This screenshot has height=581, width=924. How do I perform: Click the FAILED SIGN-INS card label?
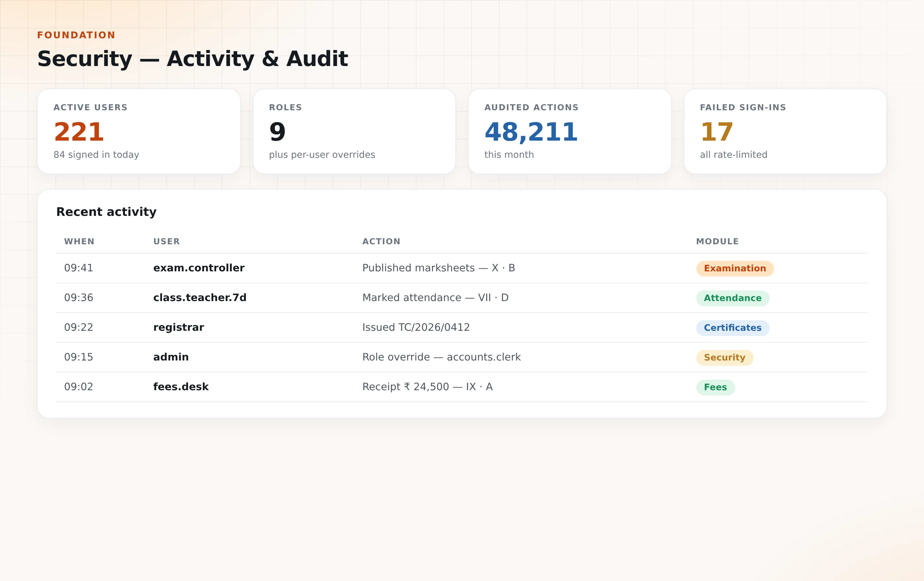pyautogui.click(x=743, y=107)
